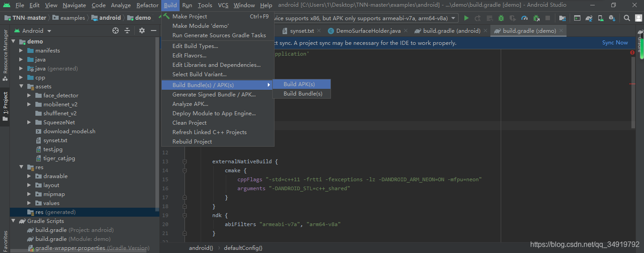Viewport: 644px width, 253px height.
Task: Choose Refresh Linked C++ Projects
Action: click(218, 132)
